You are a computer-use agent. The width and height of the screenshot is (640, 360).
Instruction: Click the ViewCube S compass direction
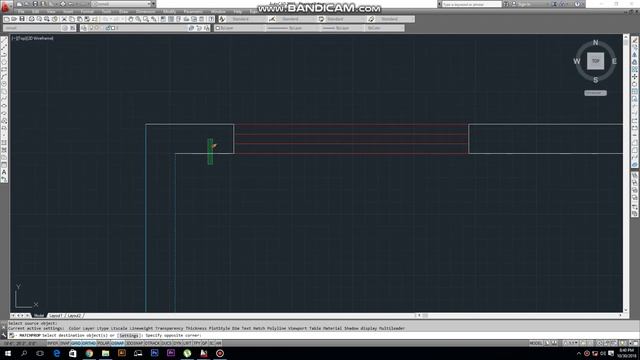[x=596, y=80]
